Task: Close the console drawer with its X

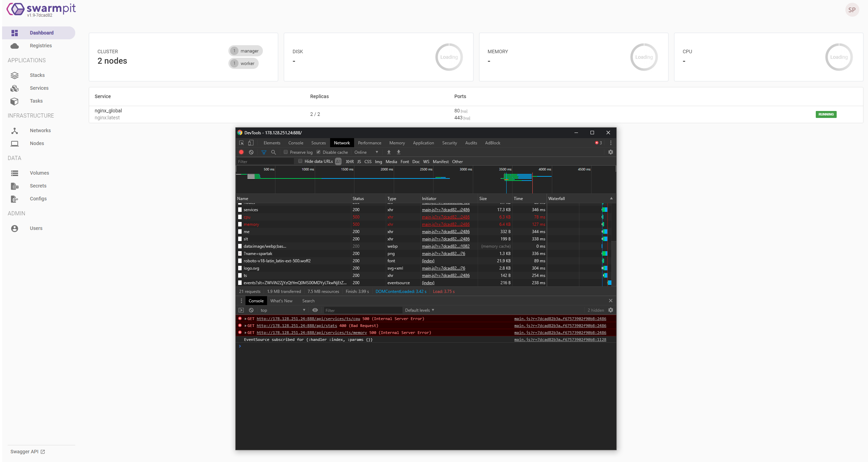Action: 610,301
